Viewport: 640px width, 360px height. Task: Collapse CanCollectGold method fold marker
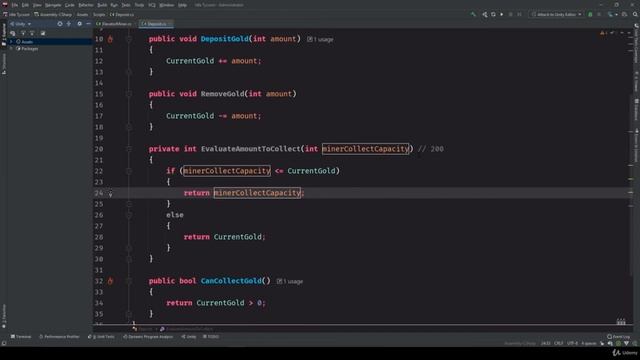tap(129, 281)
